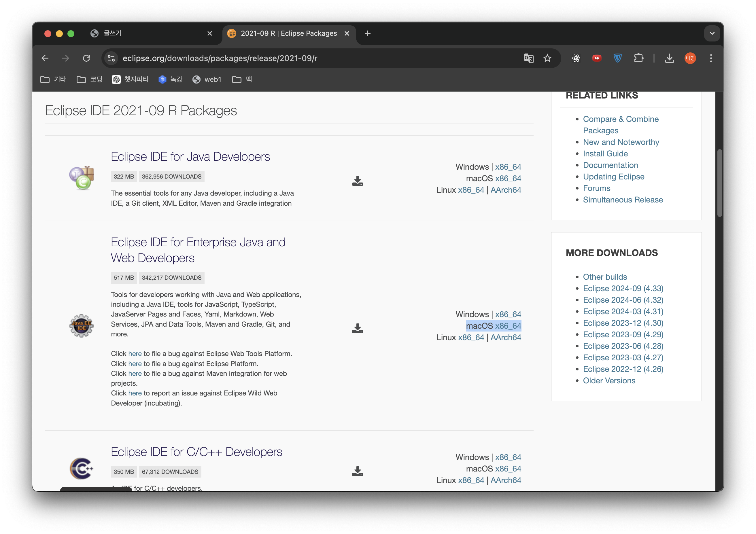Click download icon for Java Developers package
Screen dimensions: 756x534
pyautogui.click(x=357, y=181)
